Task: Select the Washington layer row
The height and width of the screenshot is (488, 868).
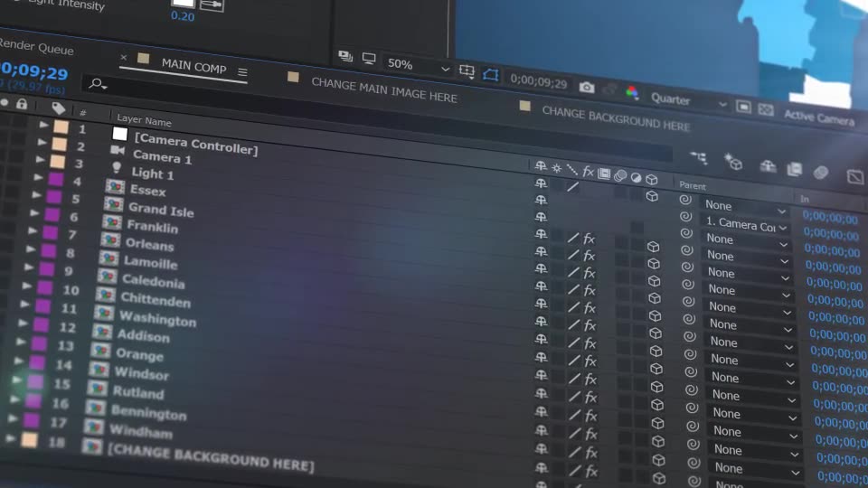Action: tap(158, 318)
